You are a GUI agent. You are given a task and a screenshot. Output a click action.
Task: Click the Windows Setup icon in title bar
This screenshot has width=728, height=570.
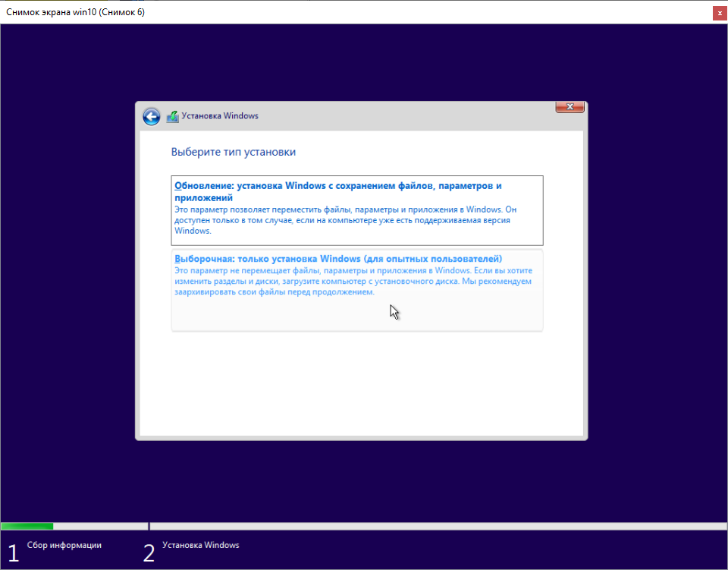pyautogui.click(x=172, y=116)
